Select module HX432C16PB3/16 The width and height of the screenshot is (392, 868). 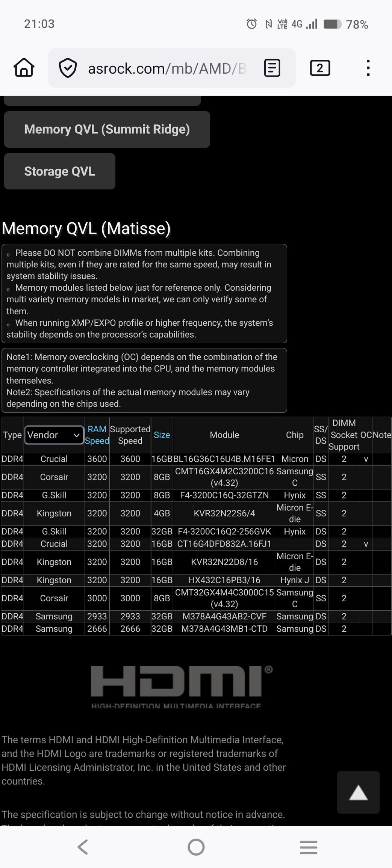click(224, 580)
